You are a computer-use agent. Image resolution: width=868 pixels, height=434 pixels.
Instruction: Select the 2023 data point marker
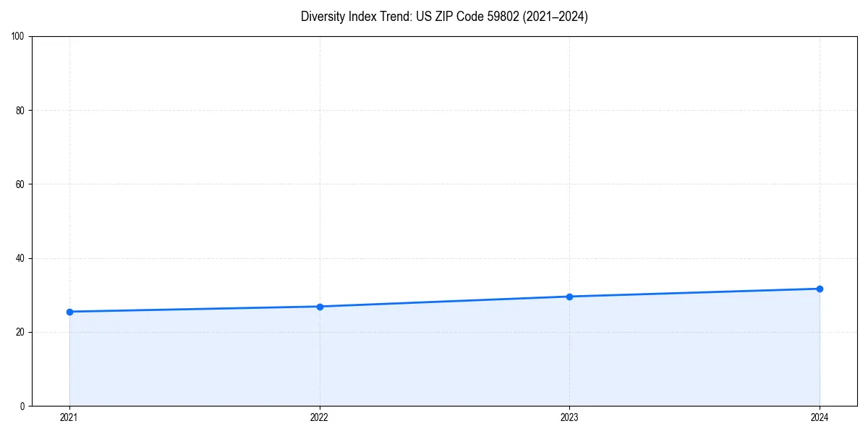click(x=570, y=296)
